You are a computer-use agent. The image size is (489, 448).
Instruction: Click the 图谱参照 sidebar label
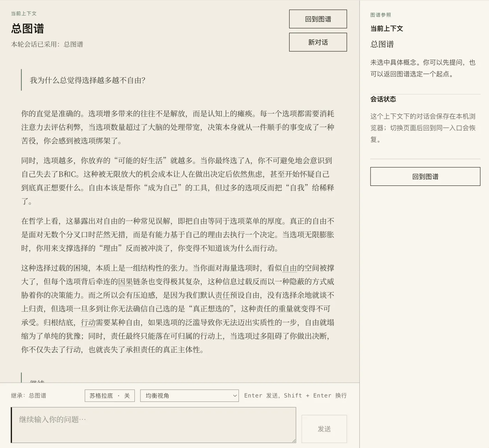coord(381,15)
